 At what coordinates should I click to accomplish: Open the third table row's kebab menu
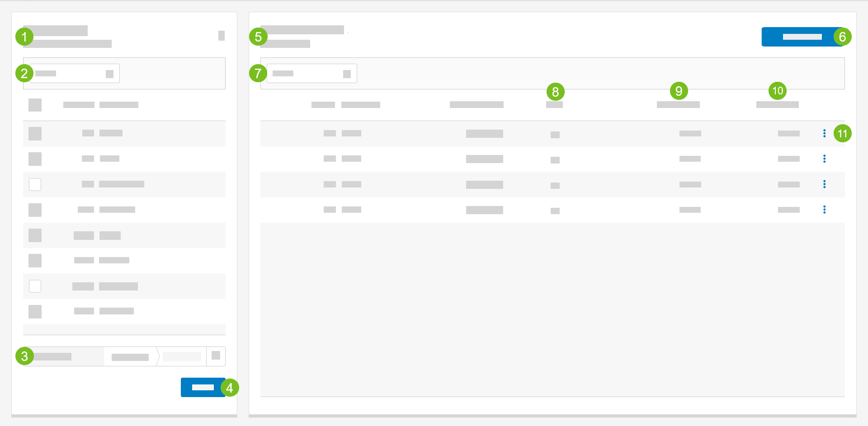(x=825, y=184)
